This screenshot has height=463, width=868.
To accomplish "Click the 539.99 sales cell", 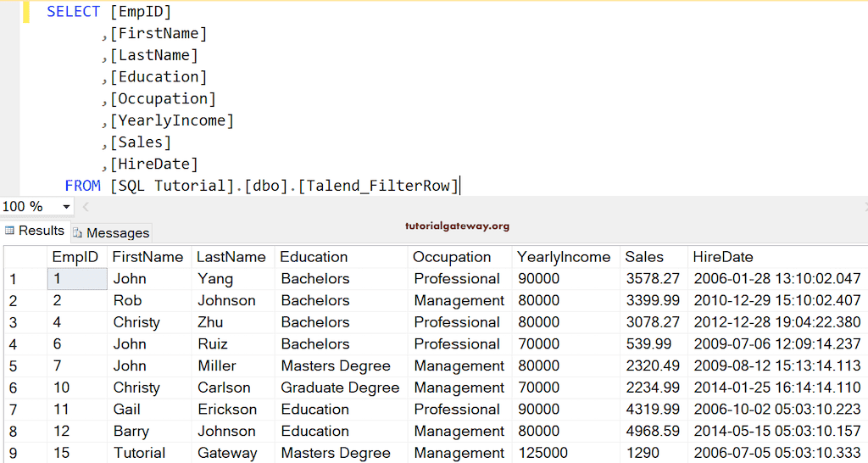I will (x=654, y=344).
